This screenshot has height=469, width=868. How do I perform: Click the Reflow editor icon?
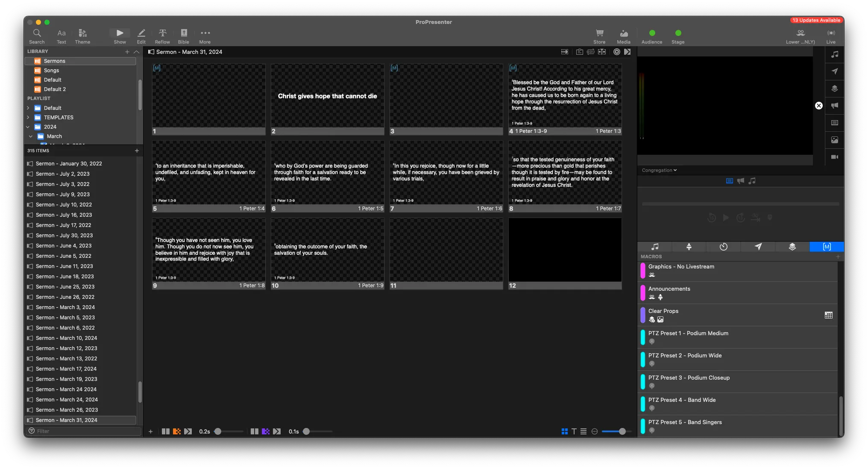coord(162,33)
